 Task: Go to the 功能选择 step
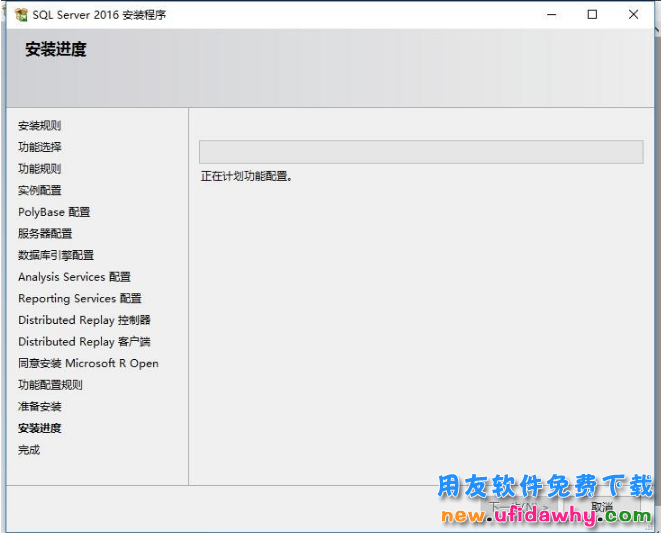[39, 147]
